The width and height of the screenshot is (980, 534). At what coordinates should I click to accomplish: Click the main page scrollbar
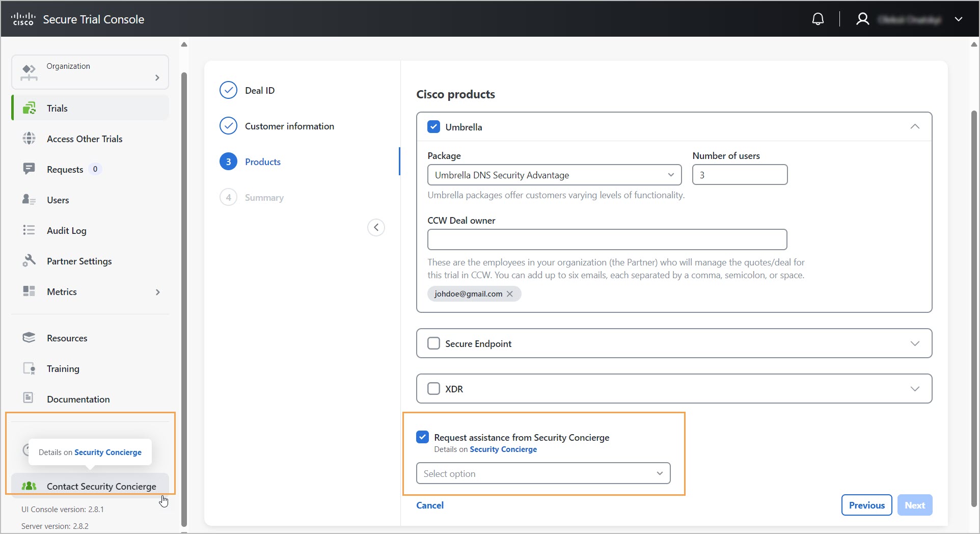(x=974, y=308)
